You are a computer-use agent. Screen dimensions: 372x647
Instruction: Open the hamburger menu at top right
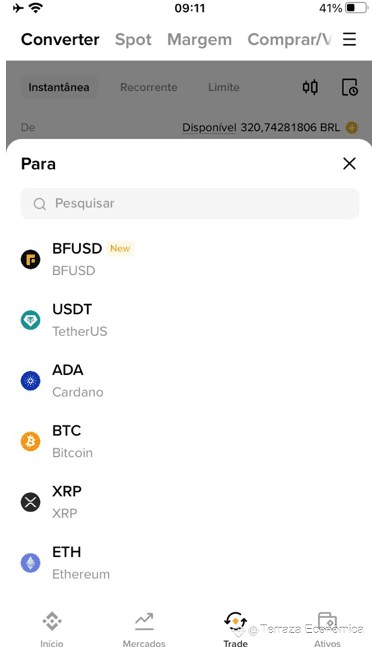click(x=349, y=39)
